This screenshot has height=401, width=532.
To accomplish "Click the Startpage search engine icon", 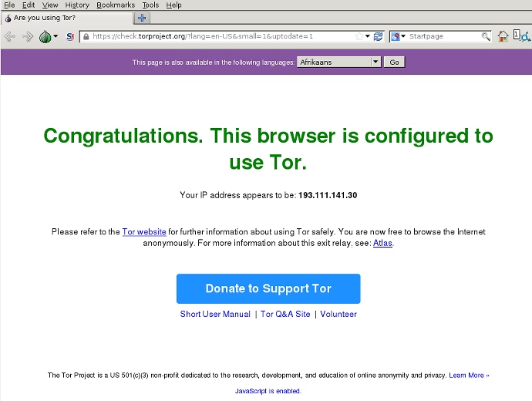I will coord(396,36).
